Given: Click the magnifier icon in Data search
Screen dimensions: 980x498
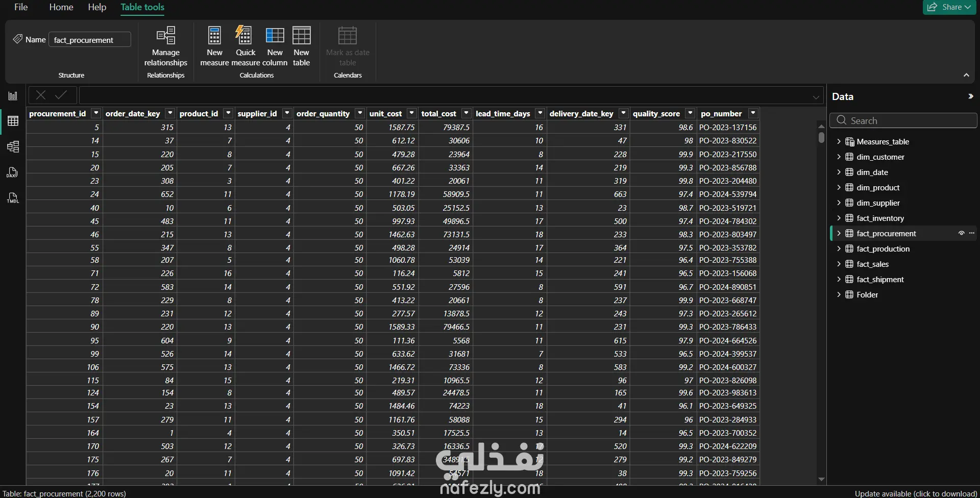Looking at the screenshot, I should tap(842, 120).
